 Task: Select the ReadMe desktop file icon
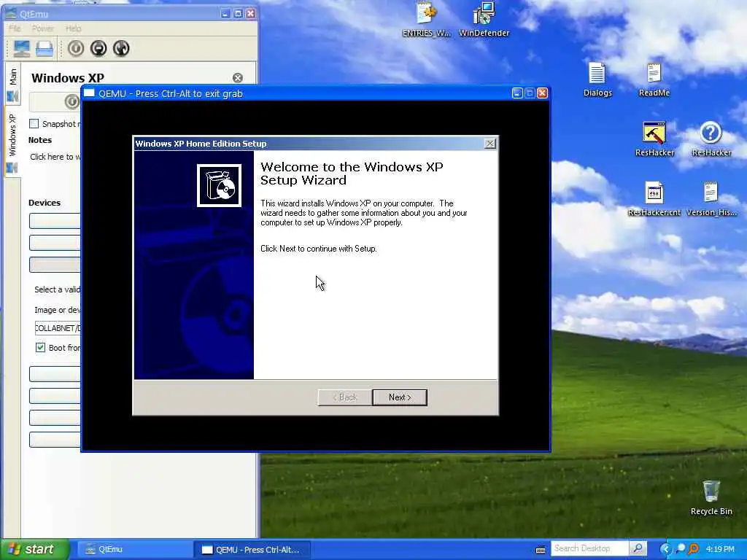pyautogui.click(x=654, y=79)
